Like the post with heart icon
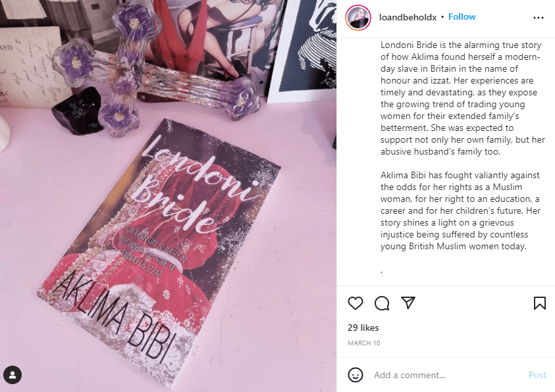555x392 pixels. point(356,303)
